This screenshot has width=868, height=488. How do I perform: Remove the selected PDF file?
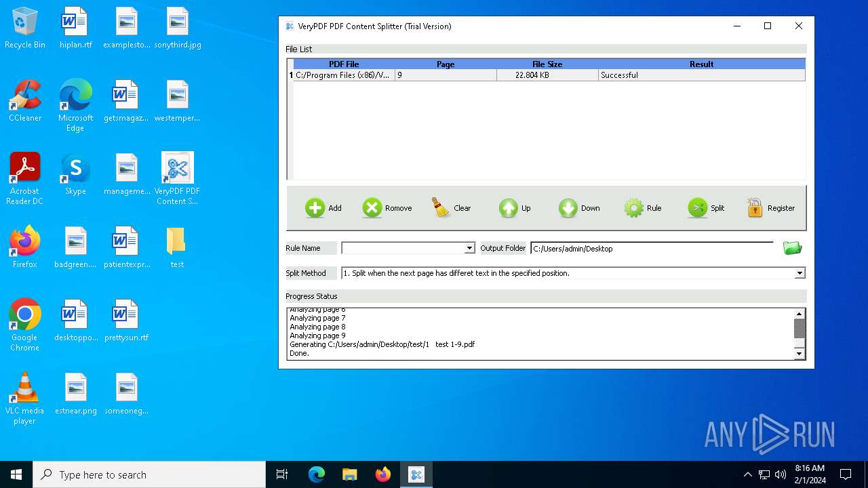387,208
